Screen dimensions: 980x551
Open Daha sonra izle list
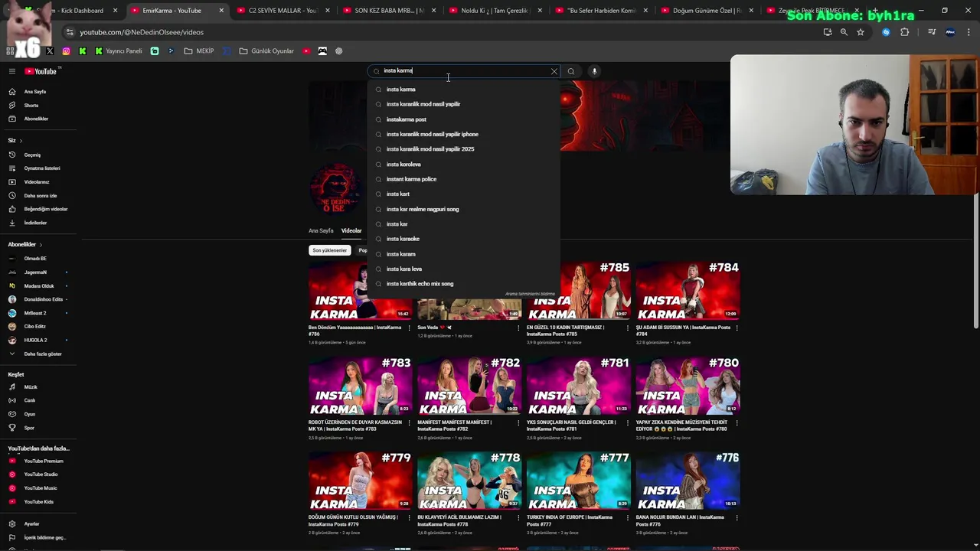pos(41,196)
